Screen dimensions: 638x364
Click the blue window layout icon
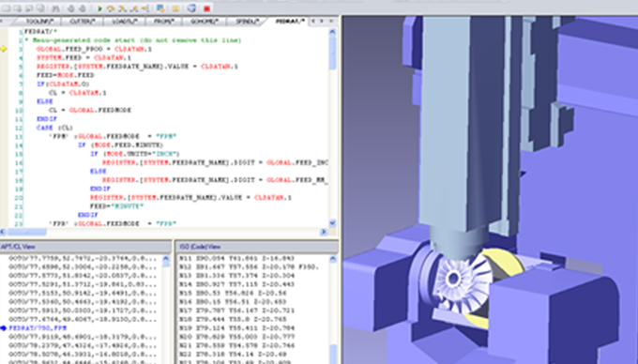(x=160, y=8)
